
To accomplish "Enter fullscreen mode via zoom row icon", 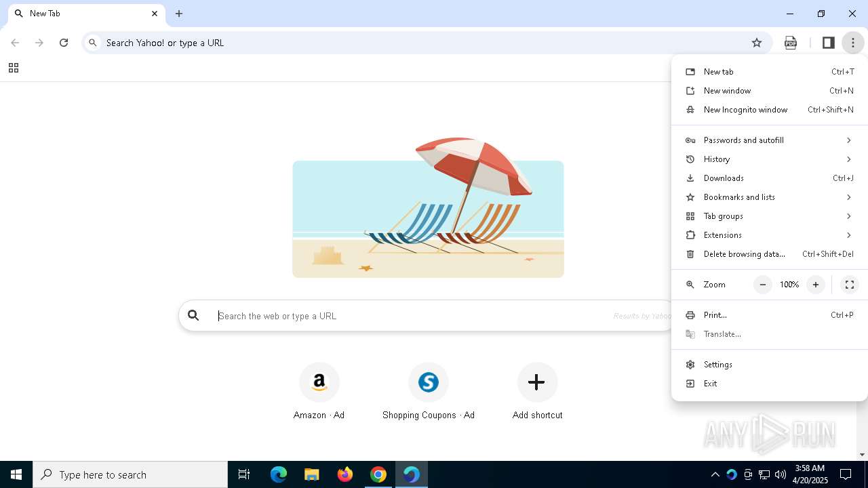I will [x=849, y=285].
